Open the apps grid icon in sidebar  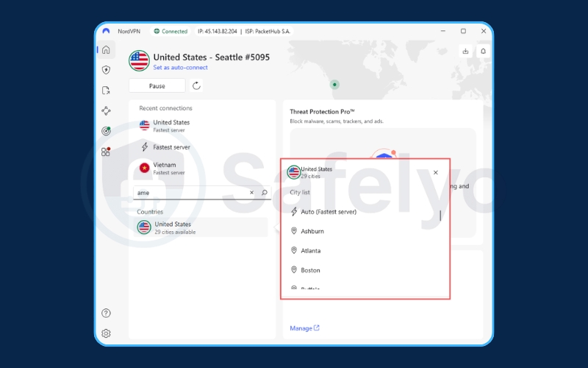[x=106, y=152]
